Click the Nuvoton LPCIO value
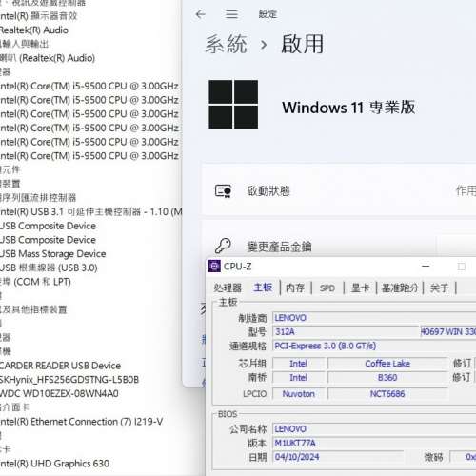 (299, 394)
